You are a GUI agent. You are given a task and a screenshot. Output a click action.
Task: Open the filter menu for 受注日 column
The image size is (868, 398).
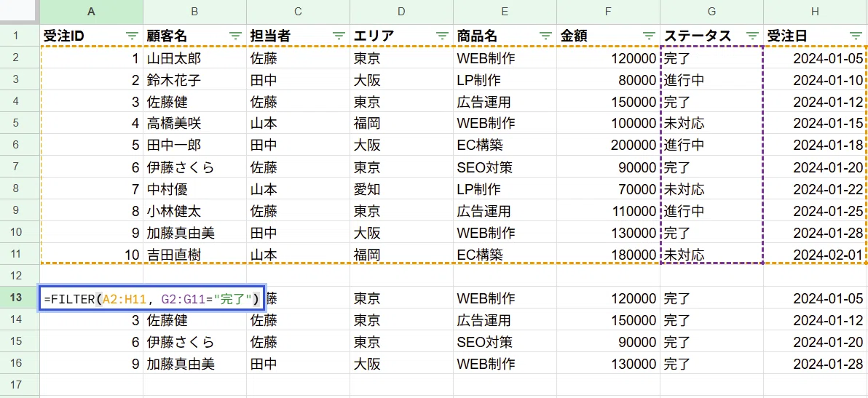[x=856, y=36]
